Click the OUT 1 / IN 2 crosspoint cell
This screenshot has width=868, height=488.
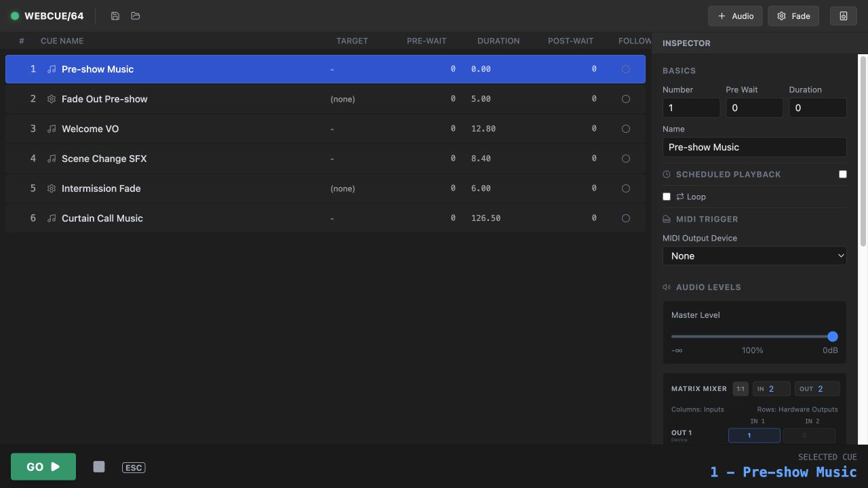coord(809,435)
